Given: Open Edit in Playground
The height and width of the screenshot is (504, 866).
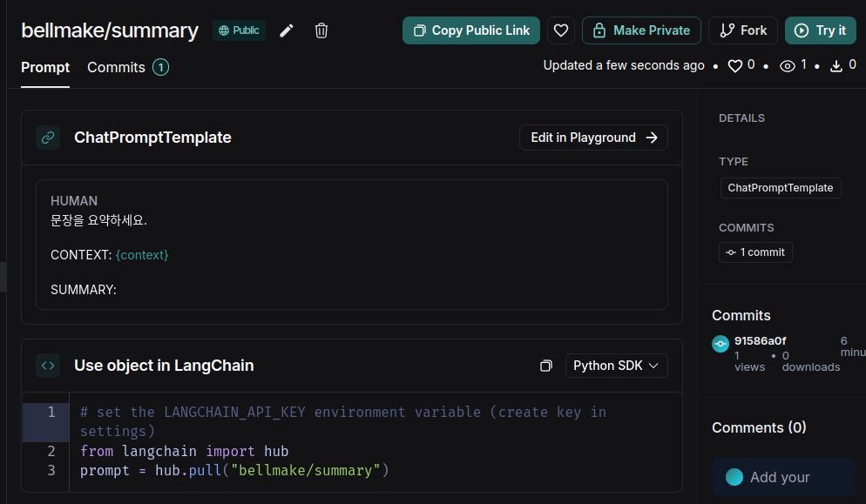Looking at the screenshot, I should click(593, 138).
